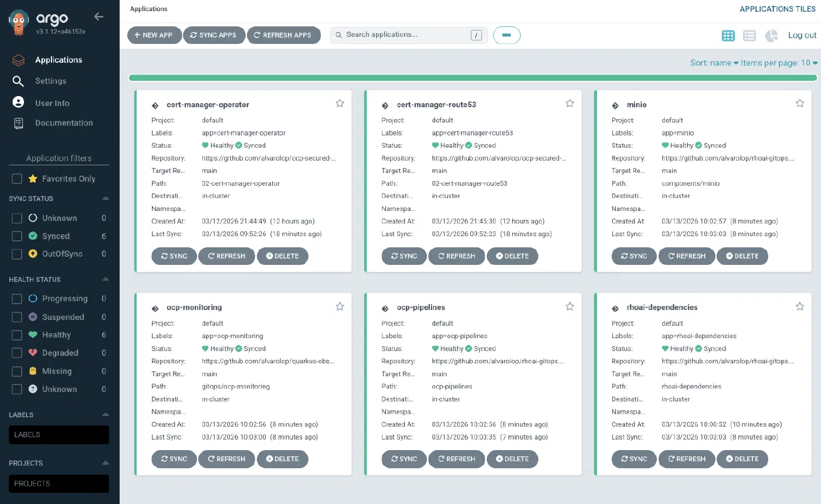The height and width of the screenshot is (504, 821).
Task: Click the Documentation book icon
Action: [x=18, y=123]
